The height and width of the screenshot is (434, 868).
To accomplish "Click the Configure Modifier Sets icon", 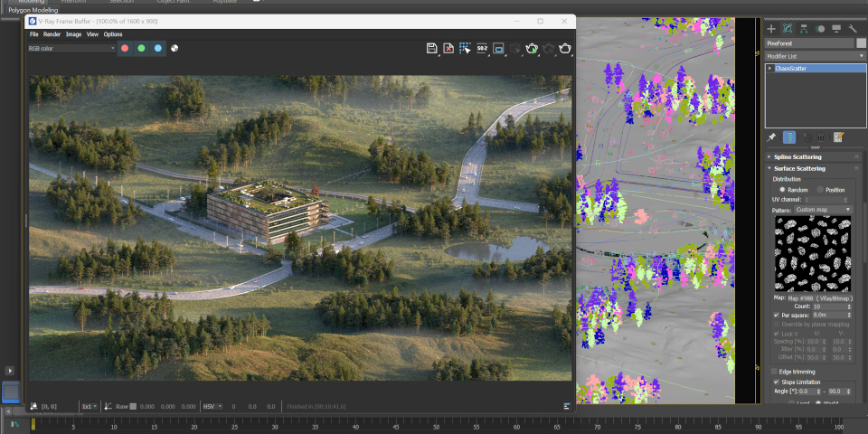I will (x=838, y=137).
